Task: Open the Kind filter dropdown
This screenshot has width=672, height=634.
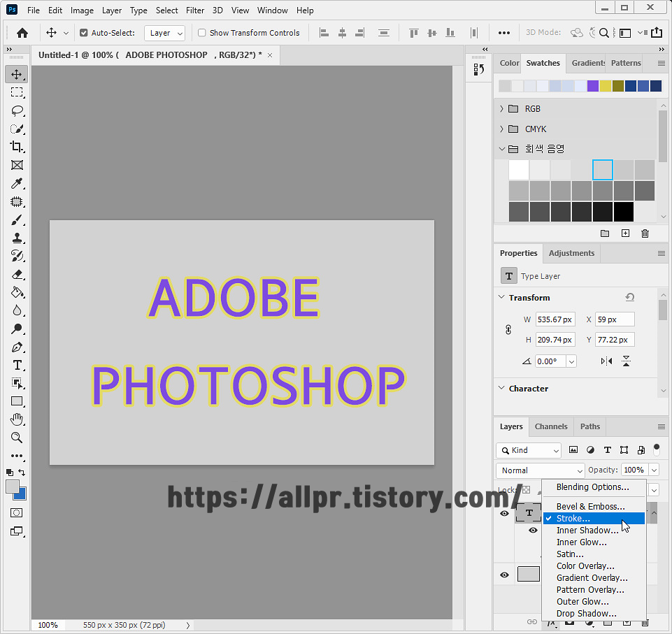Action: [529, 450]
